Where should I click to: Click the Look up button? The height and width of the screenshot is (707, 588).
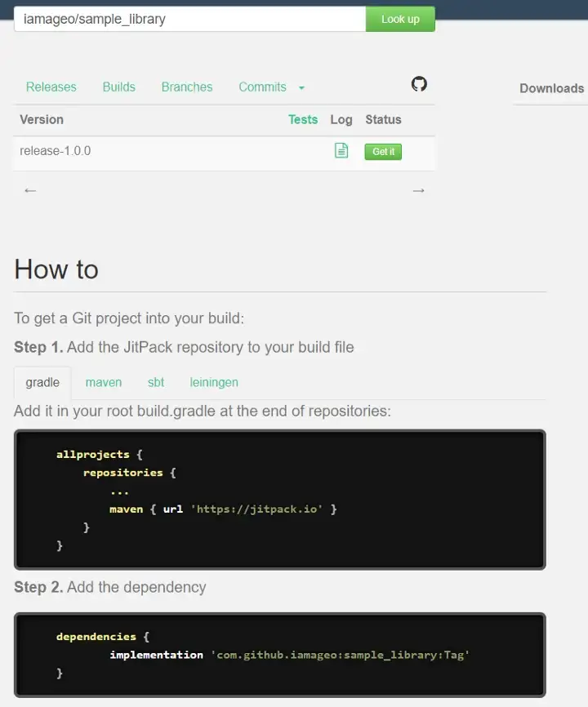pos(399,18)
